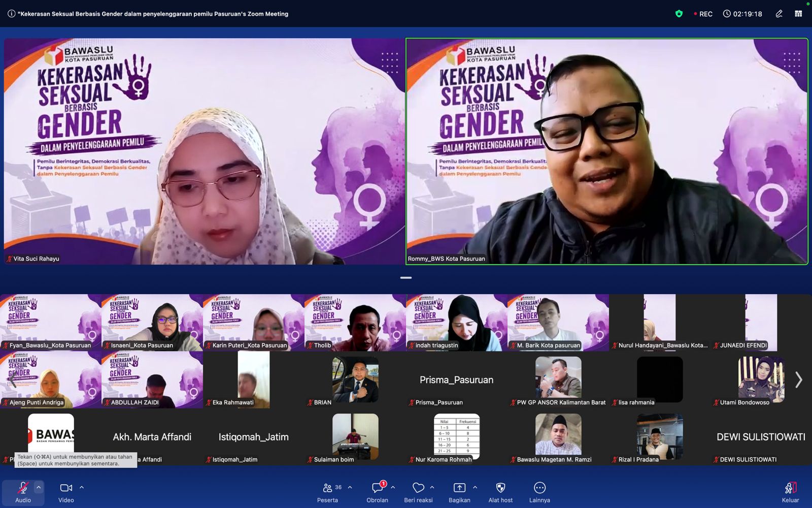Viewport: 812px width, 508px height.
Task: Select Istiqomah_Jatim participant tile
Action: click(x=254, y=437)
